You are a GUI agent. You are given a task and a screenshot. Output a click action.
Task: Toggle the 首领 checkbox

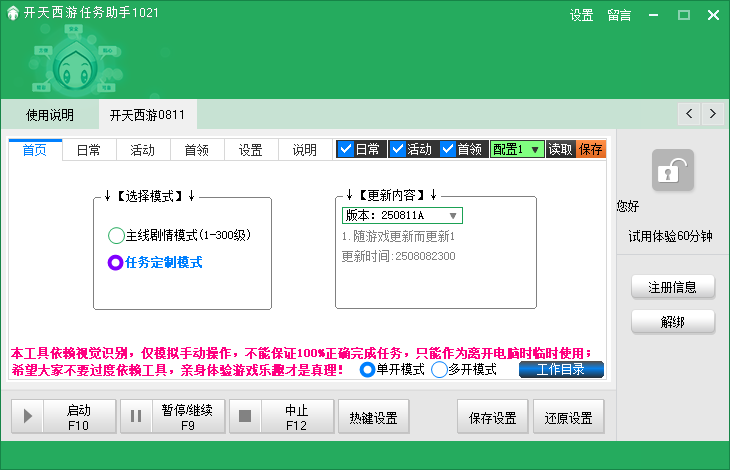pyautogui.click(x=448, y=149)
